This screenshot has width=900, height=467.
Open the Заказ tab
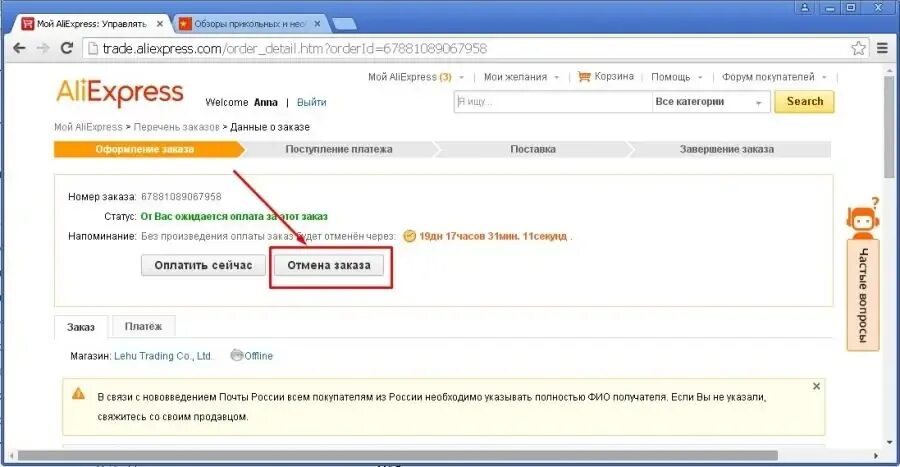pos(81,327)
